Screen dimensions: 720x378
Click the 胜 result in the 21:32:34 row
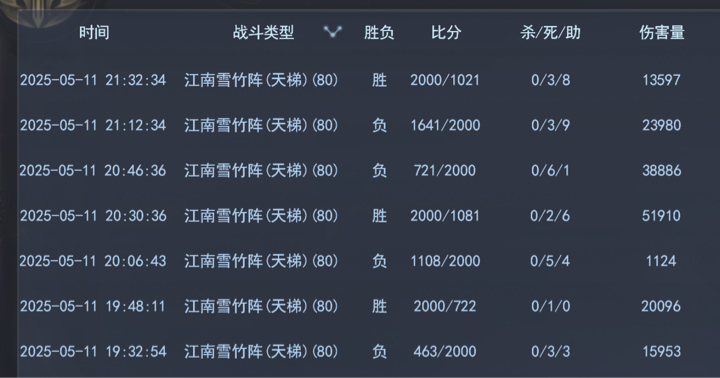379,80
